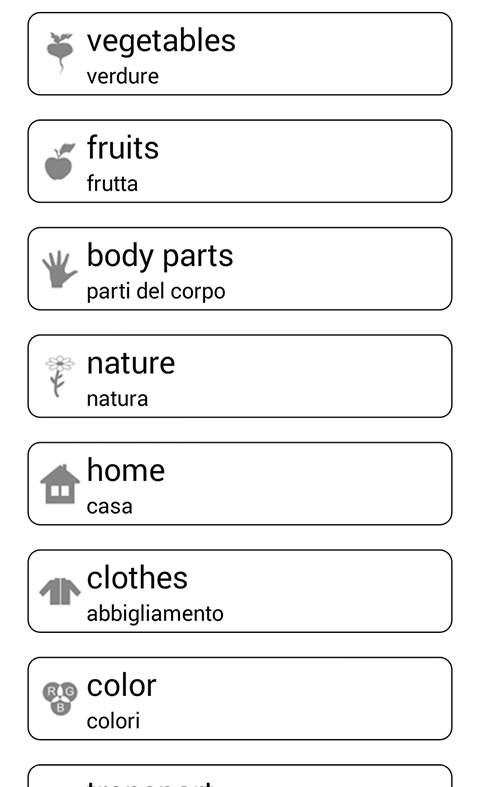Tap the house home icon

(x=60, y=484)
